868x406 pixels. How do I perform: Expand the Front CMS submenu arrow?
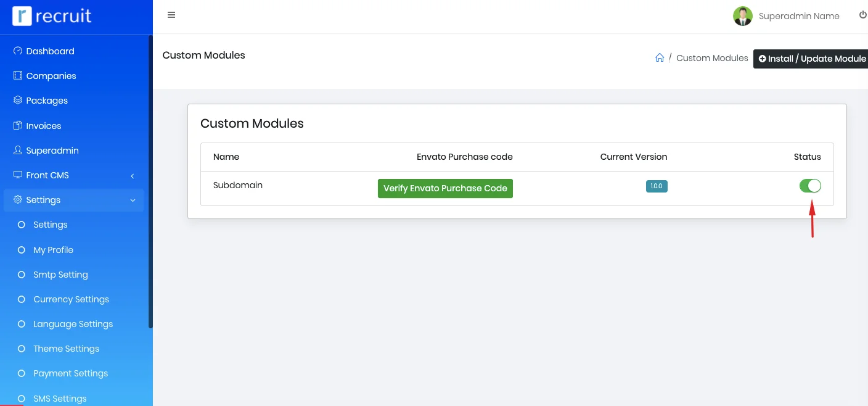pos(133,176)
